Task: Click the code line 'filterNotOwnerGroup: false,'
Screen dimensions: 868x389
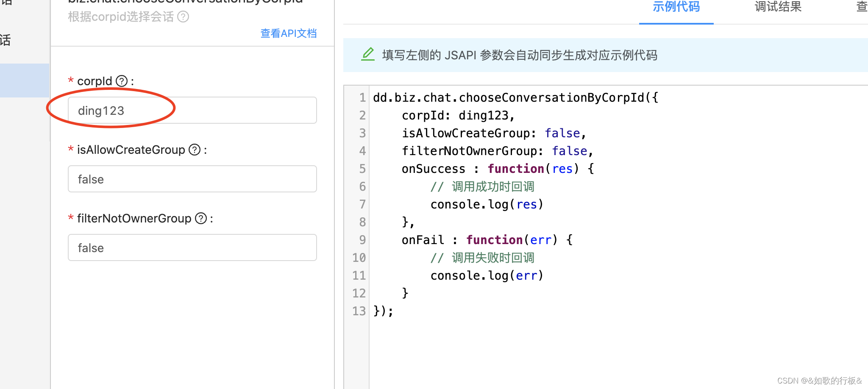Action: 498,151
